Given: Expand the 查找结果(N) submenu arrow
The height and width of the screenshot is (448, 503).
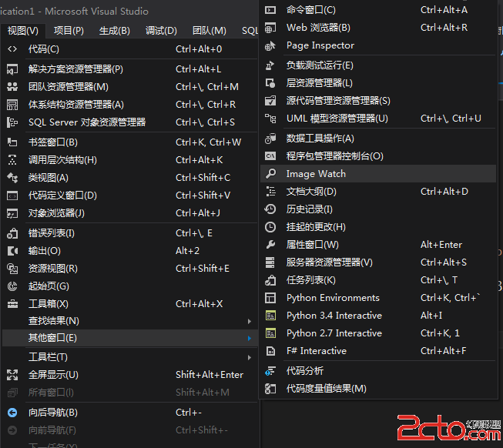Looking at the screenshot, I should 250,321.
